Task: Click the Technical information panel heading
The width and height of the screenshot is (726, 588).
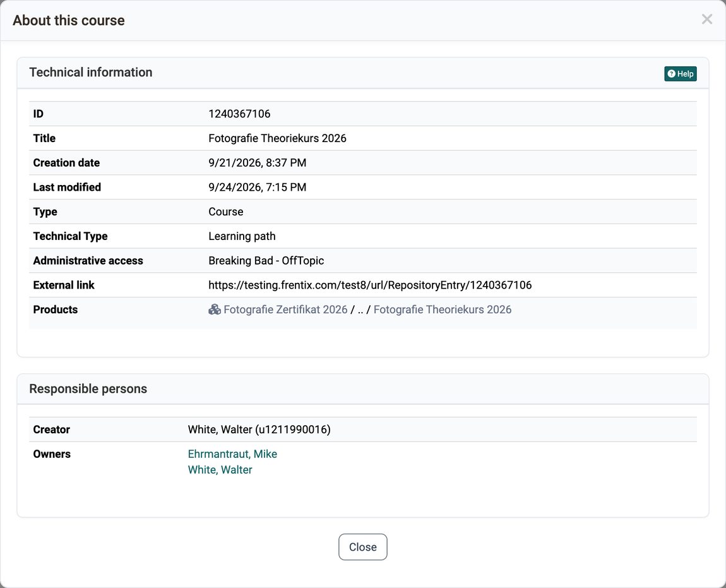Action: pos(91,72)
